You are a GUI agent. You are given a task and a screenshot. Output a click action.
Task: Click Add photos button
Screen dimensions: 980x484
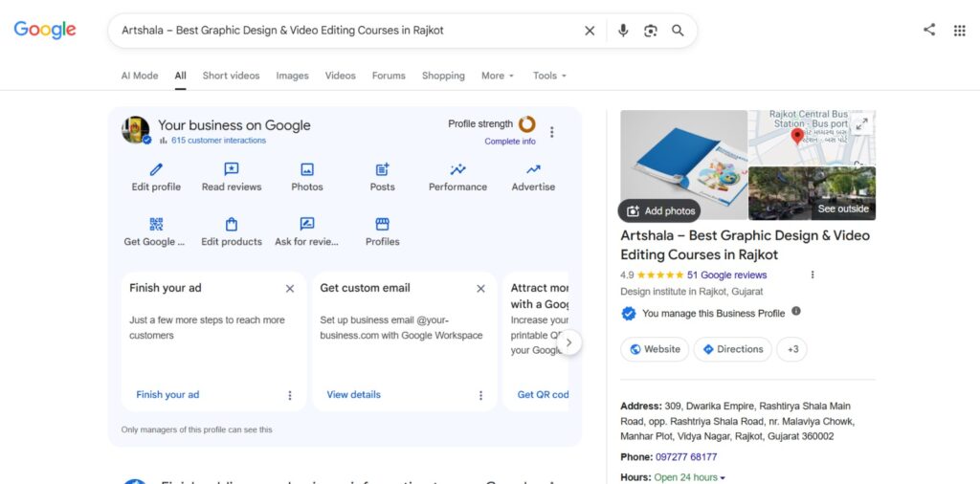tap(659, 211)
